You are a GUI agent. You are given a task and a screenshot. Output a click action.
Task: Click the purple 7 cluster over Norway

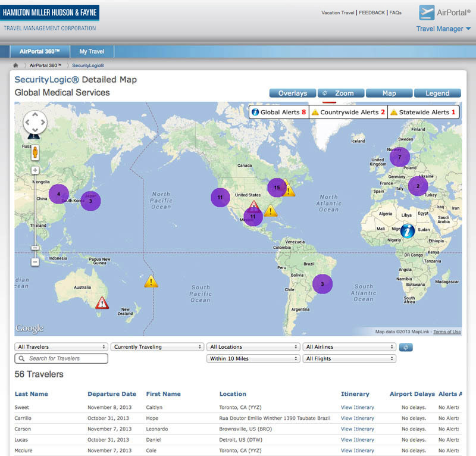coord(400,157)
